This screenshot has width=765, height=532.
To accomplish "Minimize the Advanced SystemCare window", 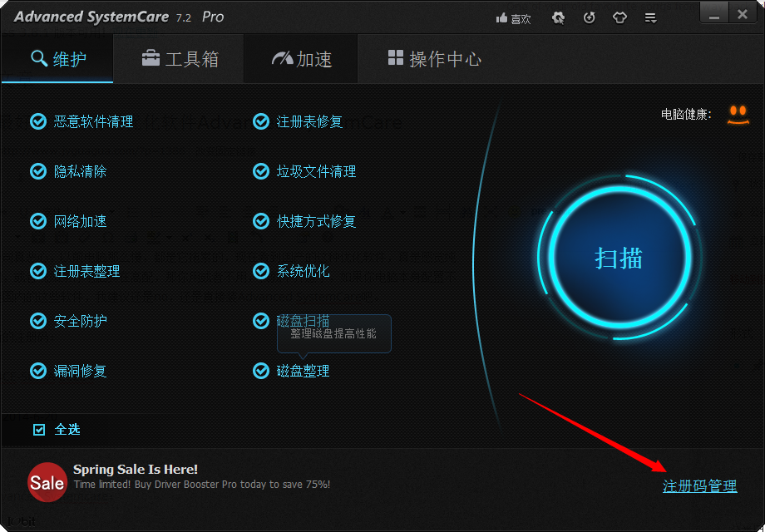I will click(714, 15).
